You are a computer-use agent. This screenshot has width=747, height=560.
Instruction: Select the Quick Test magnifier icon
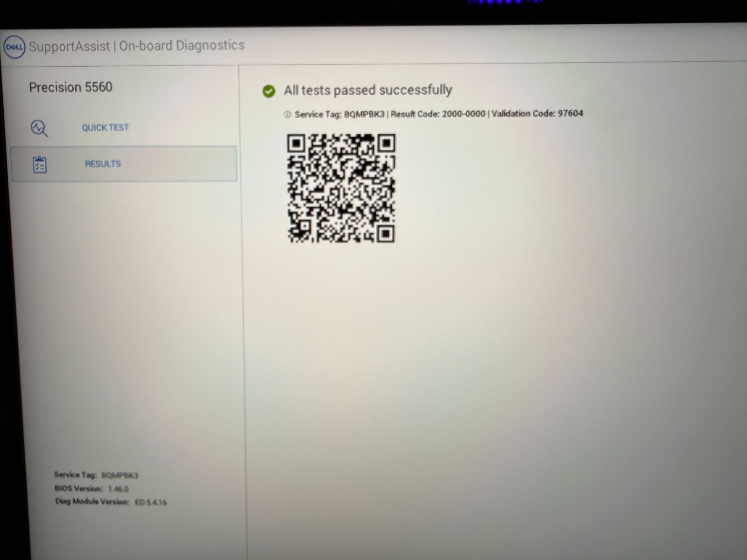point(39,128)
